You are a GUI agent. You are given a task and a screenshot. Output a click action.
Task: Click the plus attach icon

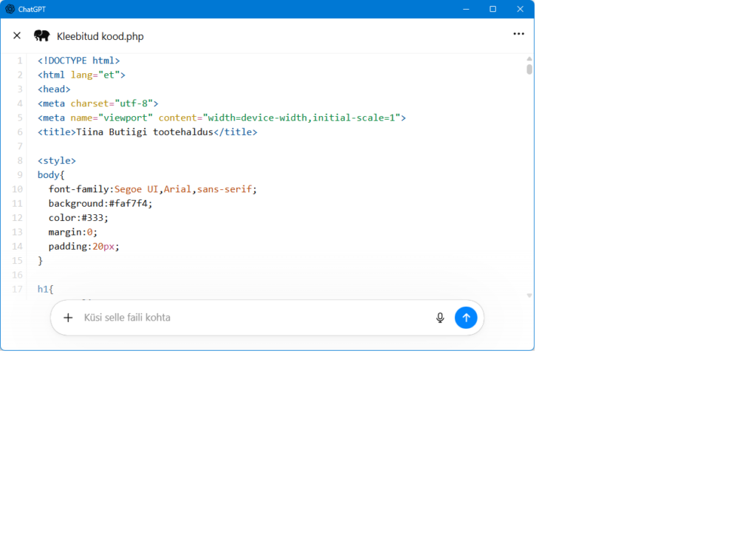(68, 318)
